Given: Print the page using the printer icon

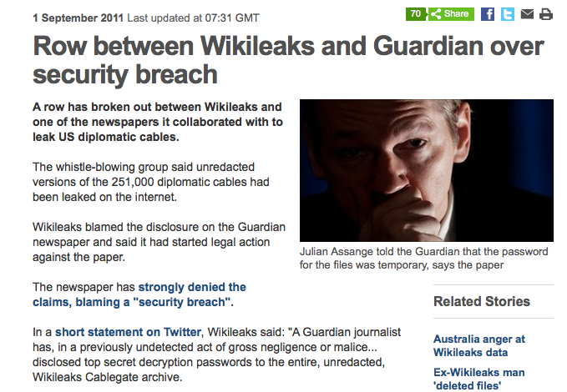Looking at the screenshot, I should [546, 14].
